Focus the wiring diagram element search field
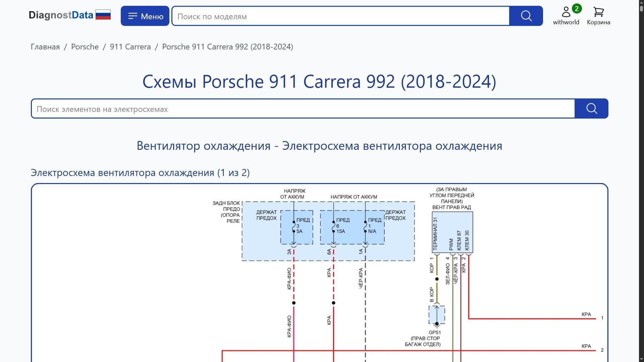644x362 pixels. click(303, 108)
